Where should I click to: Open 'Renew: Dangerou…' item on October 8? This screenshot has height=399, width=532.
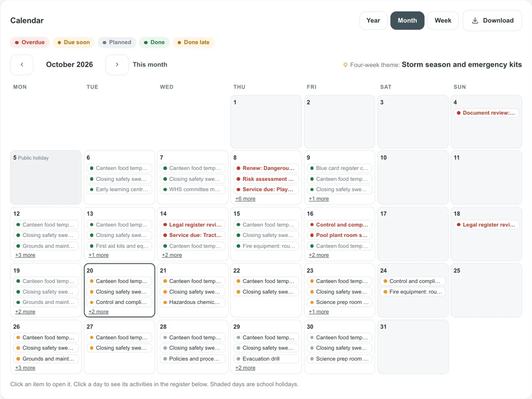[x=266, y=168]
